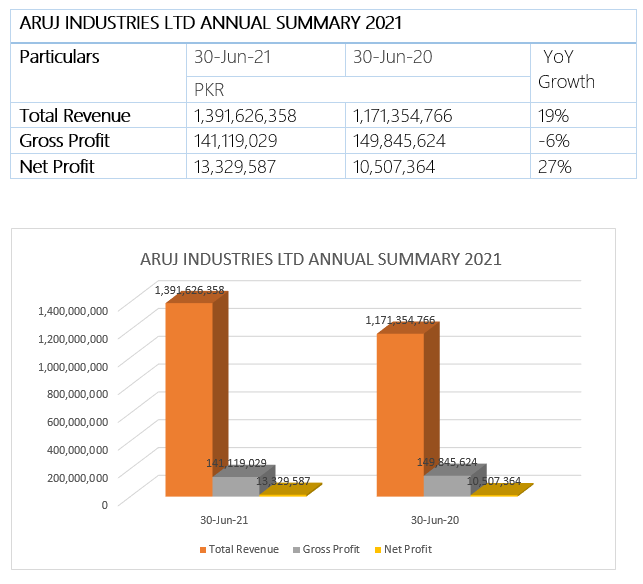Click the 'Gross Profit' legend label
643x584 pixels.
(331, 550)
